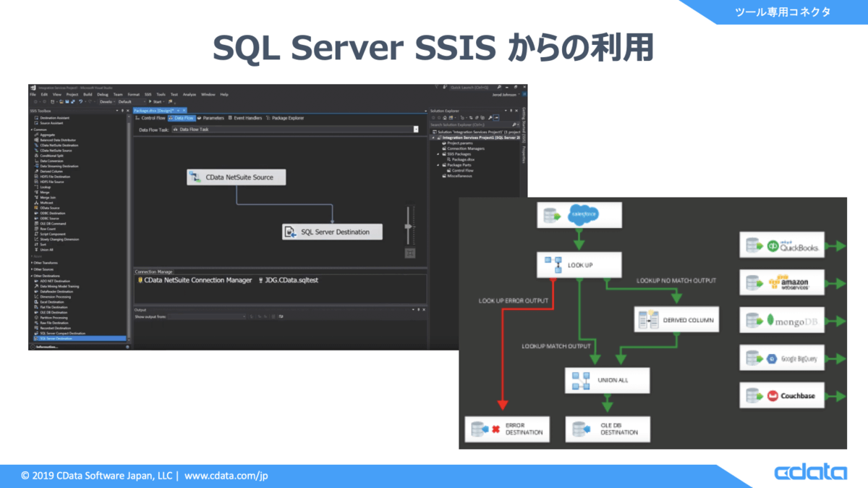This screenshot has width=868, height=488.
Task: Click the zoom-to-fit icon in designer
Action: click(x=410, y=253)
